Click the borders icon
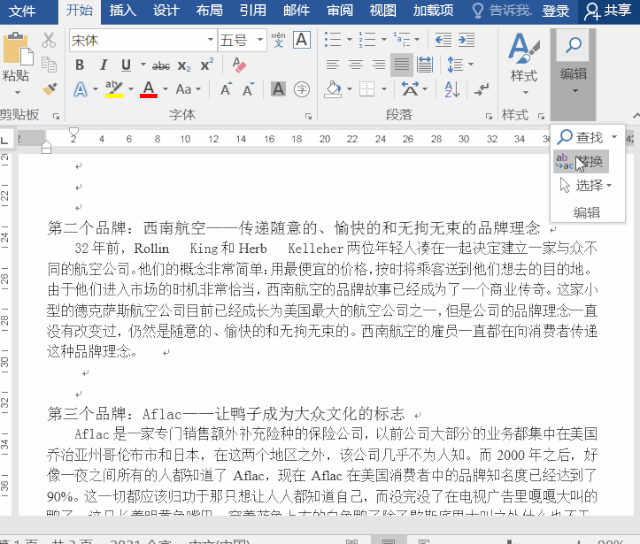The image size is (640, 544). point(367,89)
